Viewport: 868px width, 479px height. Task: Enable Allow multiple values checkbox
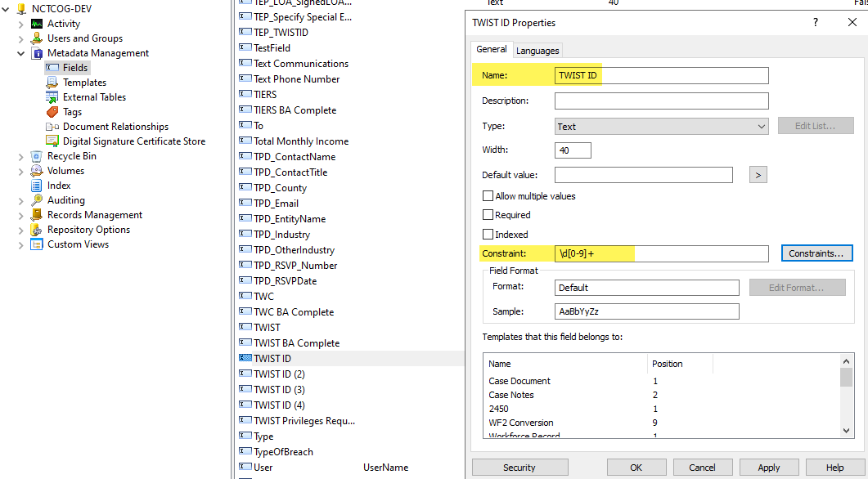coord(488,196)
